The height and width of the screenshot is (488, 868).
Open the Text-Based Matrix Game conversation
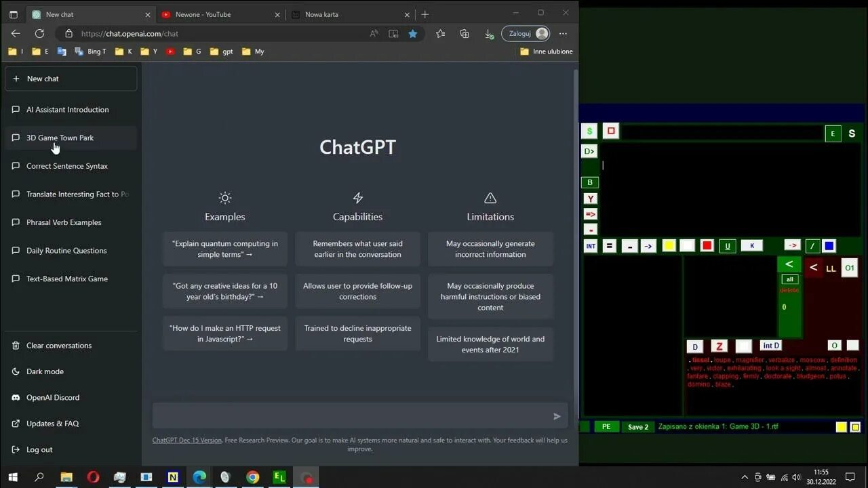click(71, 279)
